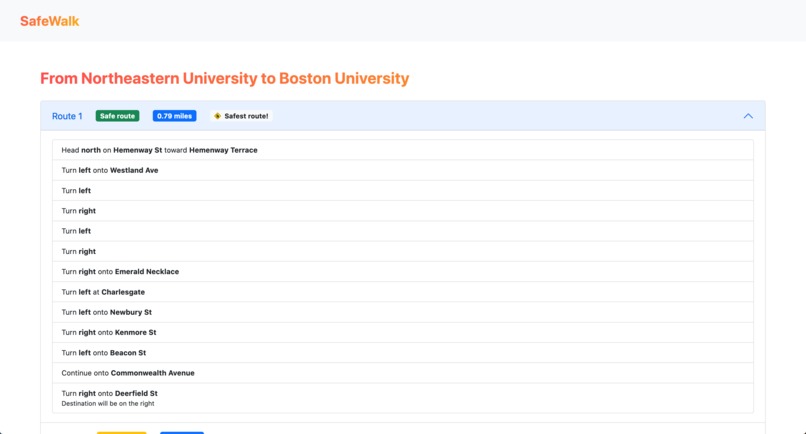Screen dimensions: 806x434
Task: Click the green Safe route badge
Action: [x=117, y=116]
